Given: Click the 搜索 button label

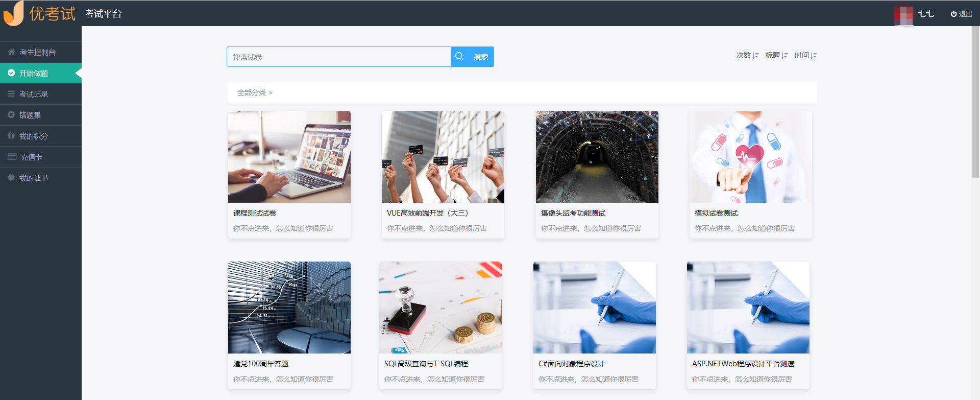Looking at the screenshot, I should pos(481,57).
